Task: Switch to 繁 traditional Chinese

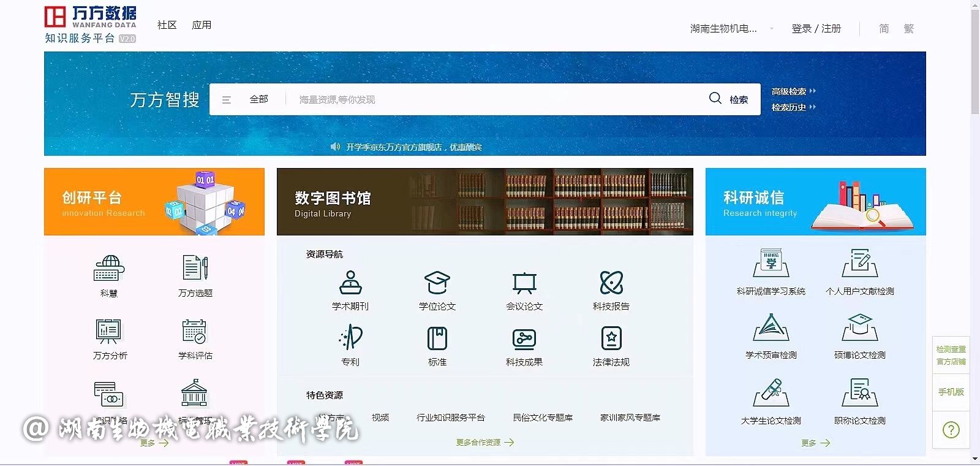Action: [x=908, y=29]
